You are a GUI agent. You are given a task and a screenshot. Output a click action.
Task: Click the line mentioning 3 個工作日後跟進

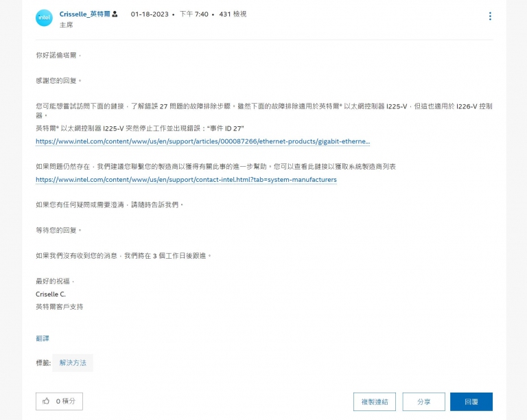point(124,256)
